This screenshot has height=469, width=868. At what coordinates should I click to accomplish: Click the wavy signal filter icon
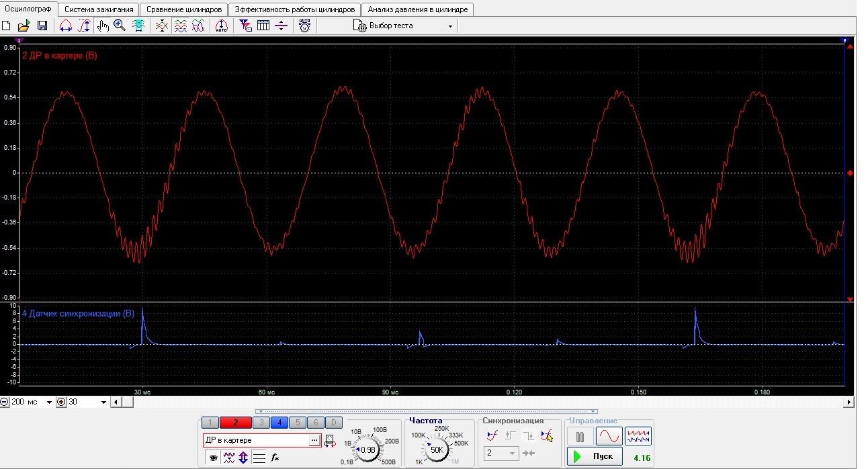[x=228, y=458]
